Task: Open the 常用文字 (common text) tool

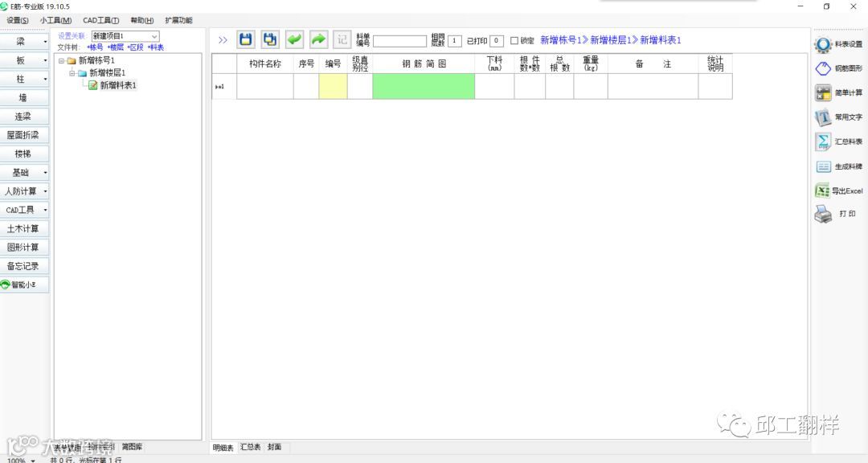Action: tap(838, 117)
